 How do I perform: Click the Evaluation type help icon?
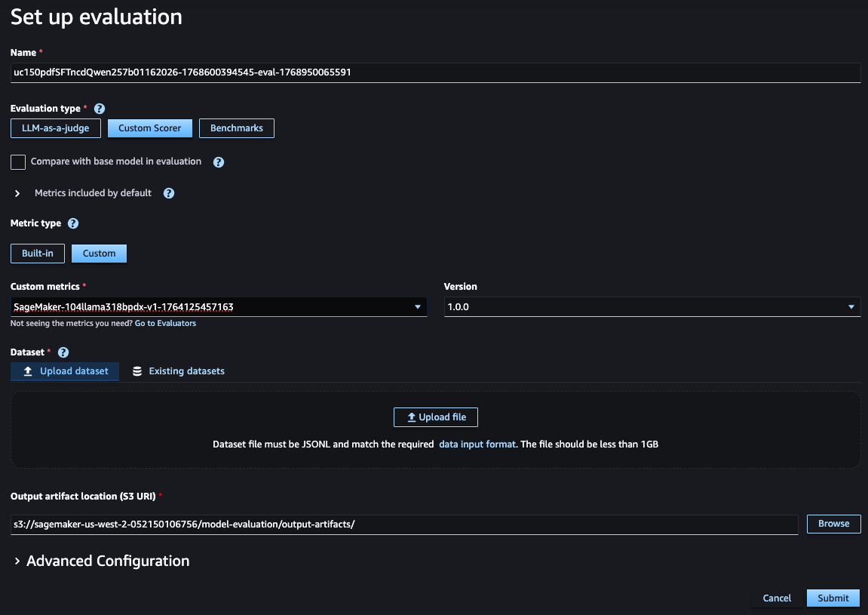100,109
